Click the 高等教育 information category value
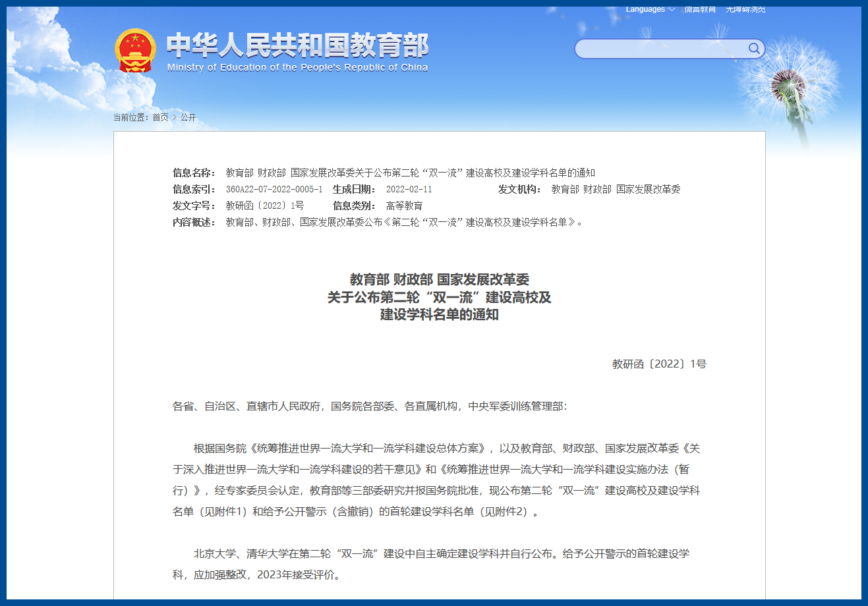868x606 pixels. [404, 206]
